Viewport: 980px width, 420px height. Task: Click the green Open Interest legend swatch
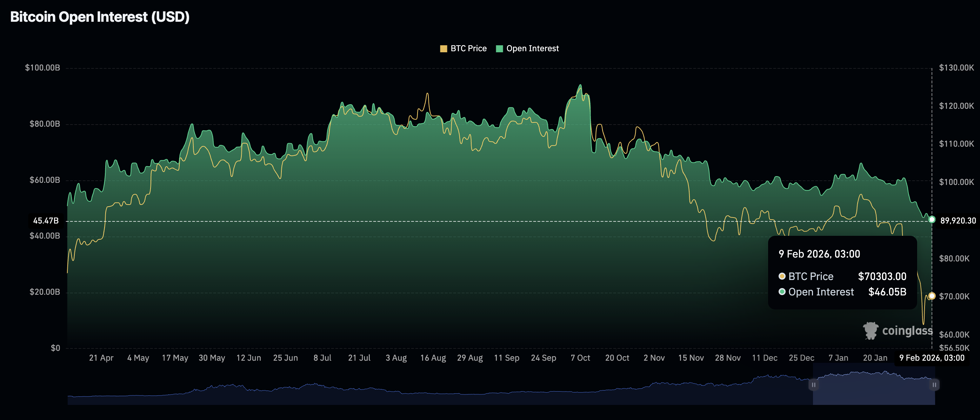tap(500, 49)
